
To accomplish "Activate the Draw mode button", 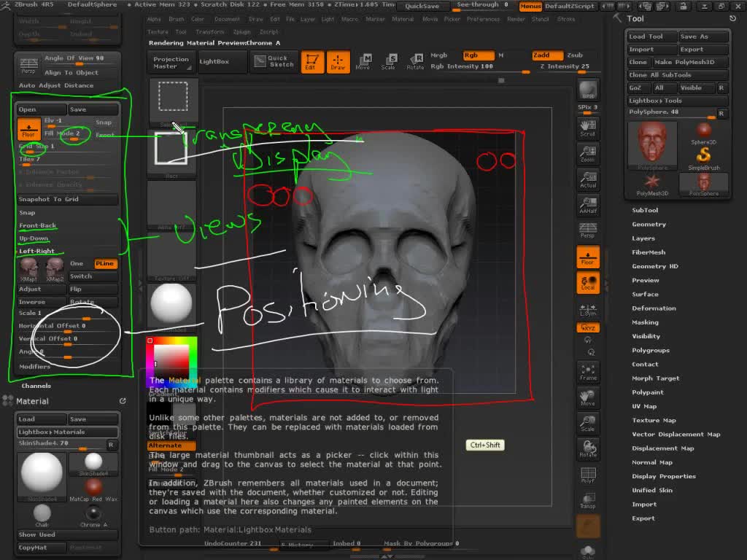I will click(338, 62).
